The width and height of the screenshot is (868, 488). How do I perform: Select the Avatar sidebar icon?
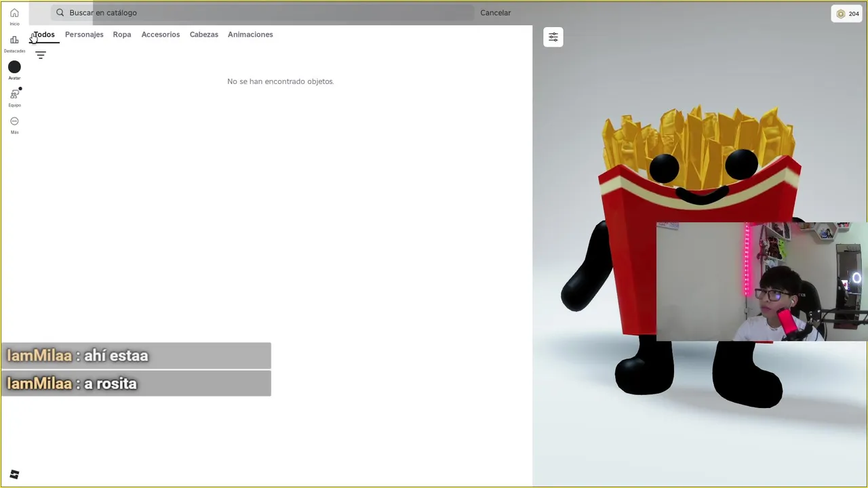click(x=14, y=67)
